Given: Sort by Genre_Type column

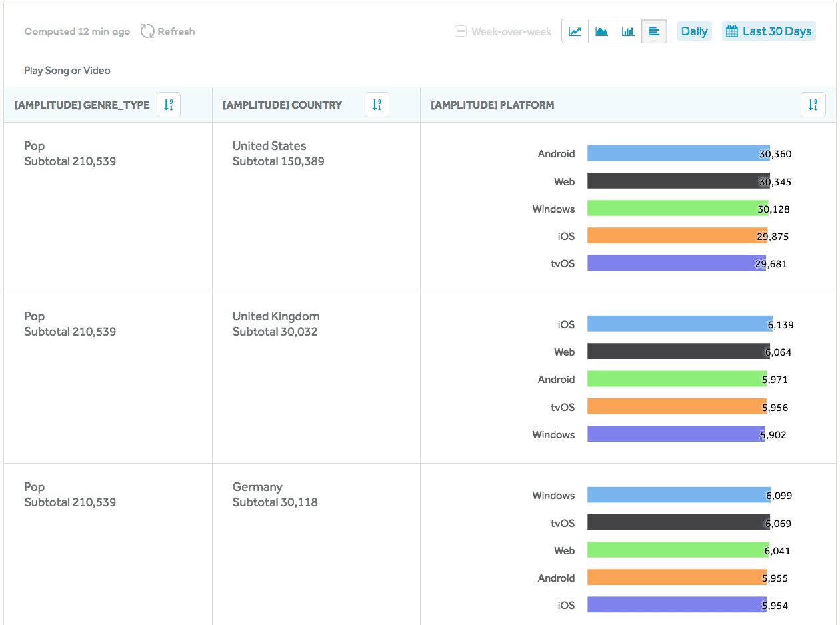Looking at the screenshot, I should pyautogui.click(x=169, y=105).
